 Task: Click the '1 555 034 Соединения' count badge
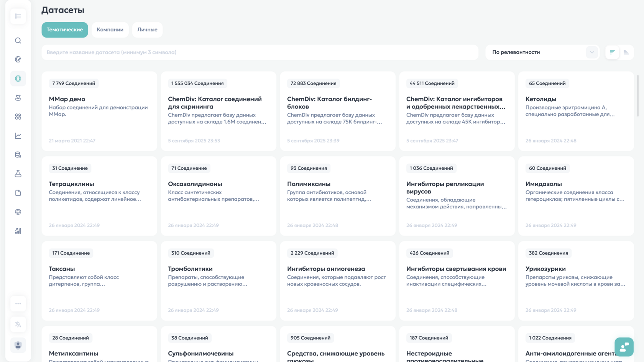click(197, 84)
